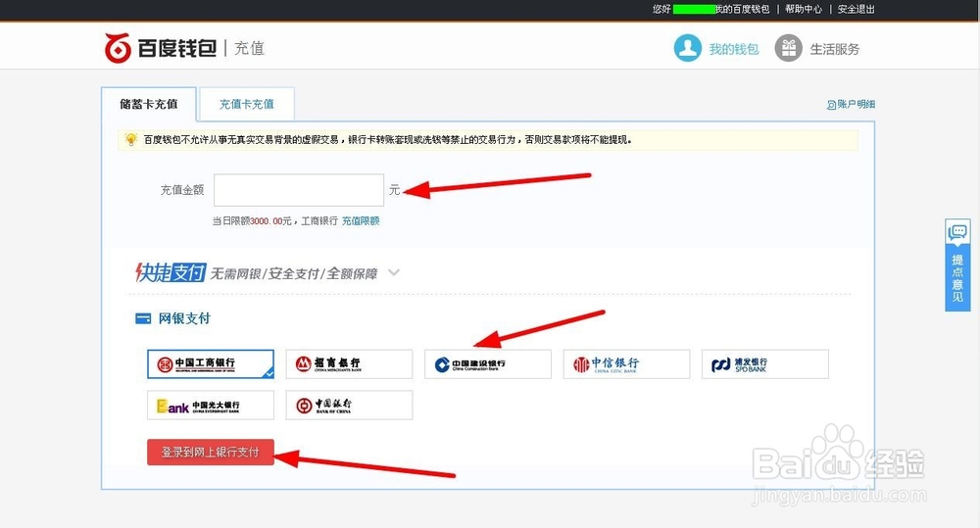Viewport: 980px width, 528px height.
Task: Select 浦发银行 SPD Bank option
Action: pos(765,363)
